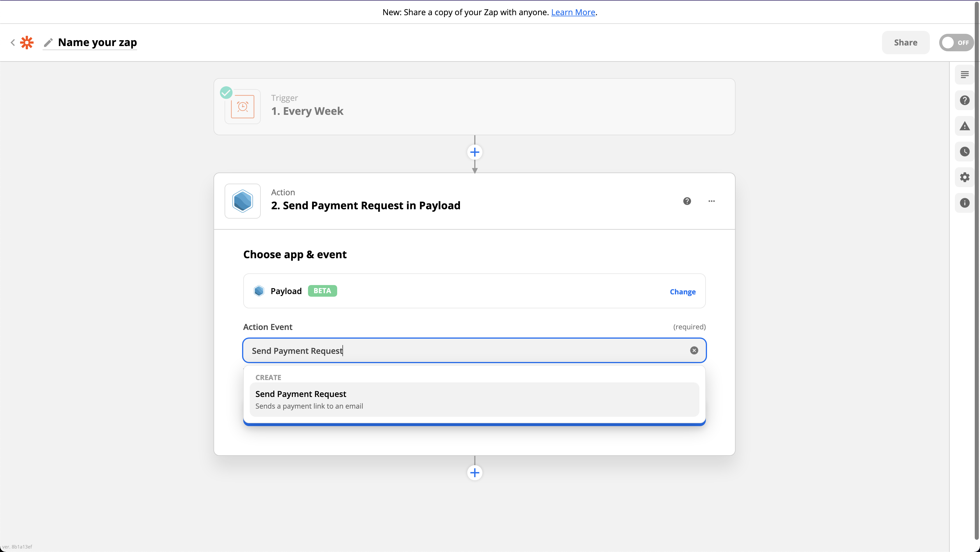Image resolution: width=980 pixels, height=552 pixels.
Task: Open the info circle sidebar icon
Action: (x=965, y=203)
